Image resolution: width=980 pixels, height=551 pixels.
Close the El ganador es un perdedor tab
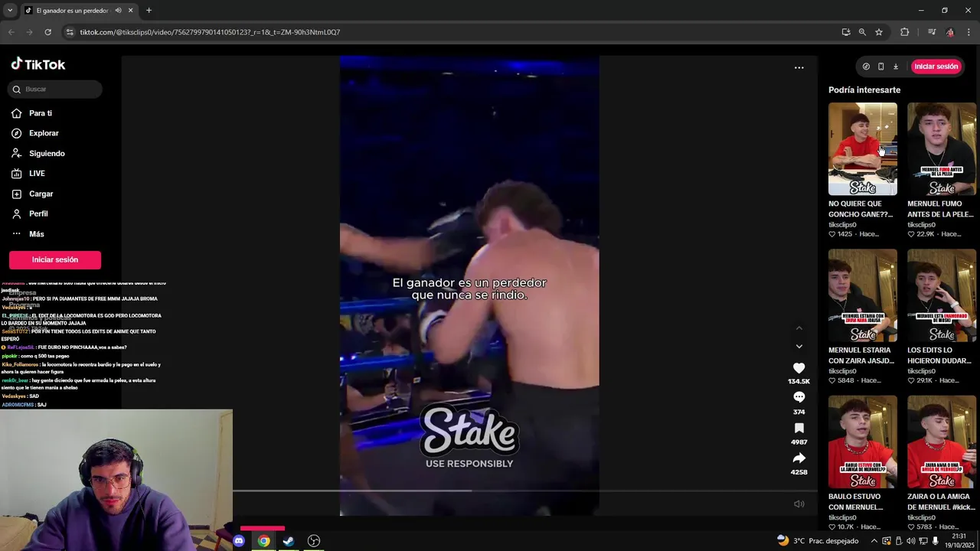(130, 11)
